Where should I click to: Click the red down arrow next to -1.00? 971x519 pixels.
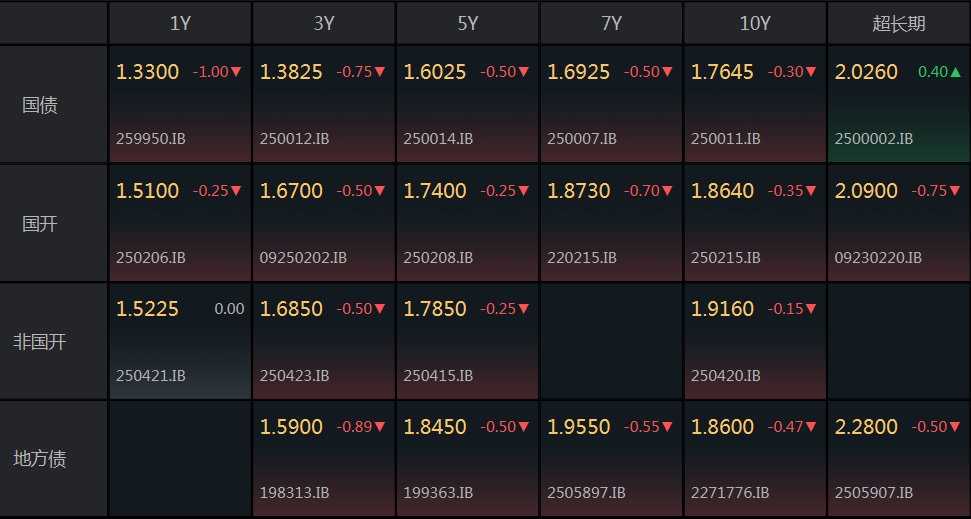[236, 72]
